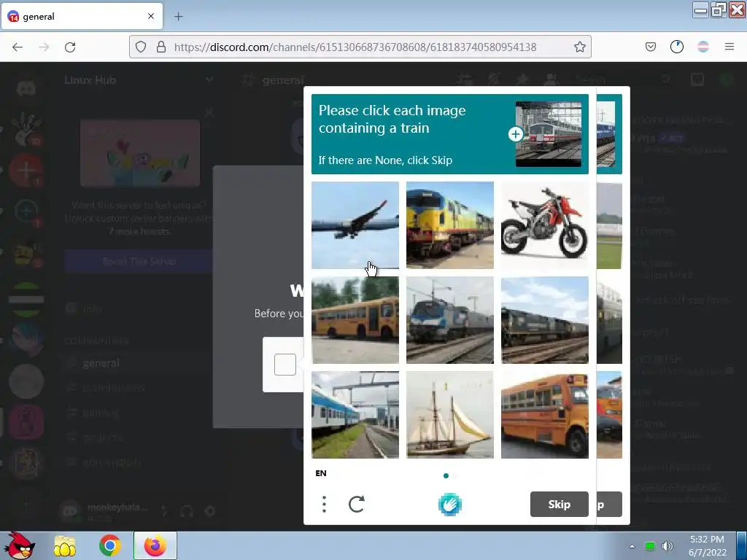Select the blue-white locomotive image tile
Viewport: 747px width, 560px height.
coord(449,320)
